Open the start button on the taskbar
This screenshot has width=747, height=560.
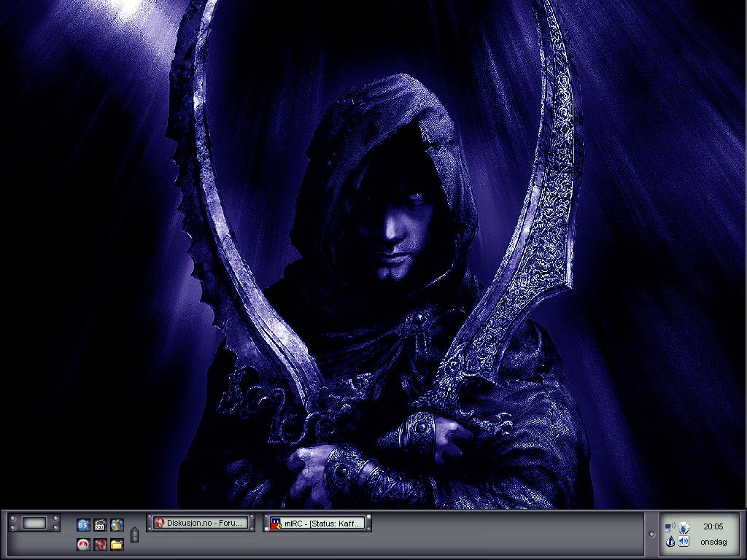35,524
